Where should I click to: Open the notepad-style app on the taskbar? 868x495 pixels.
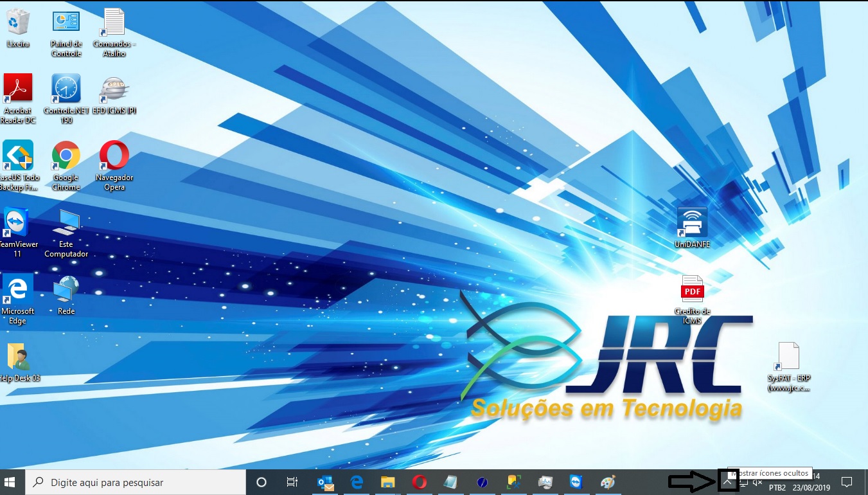(x=450, y=482)
